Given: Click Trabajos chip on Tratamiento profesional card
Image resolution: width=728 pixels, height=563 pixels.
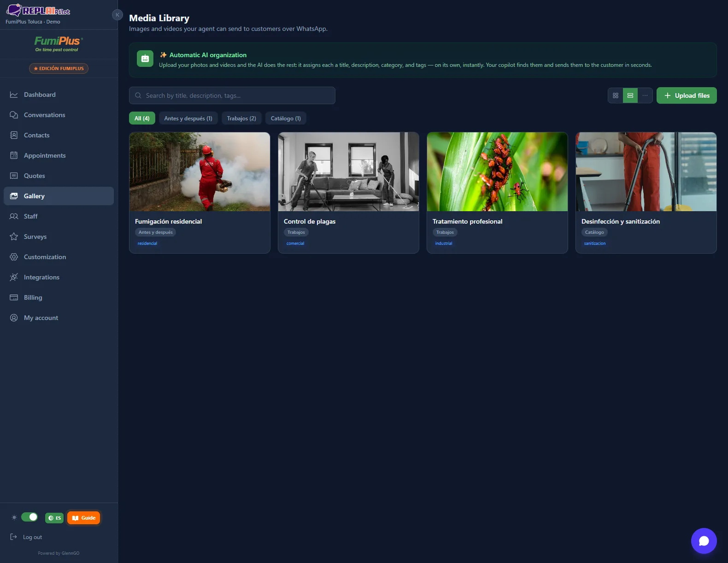Looking at the screenshot, I should (x=445, y=232).
